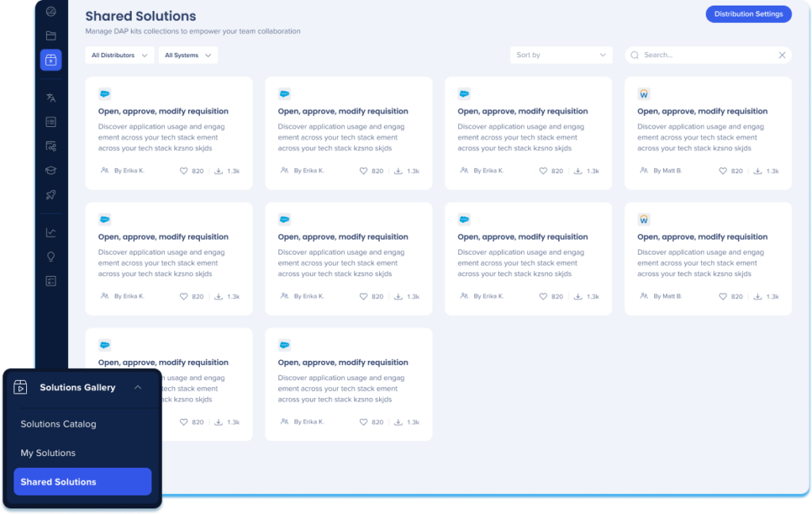This screenshot has width=812, height=514.
Task: Select the dashboard gauge icon at sidebar top
Action: (x=49, y=12)
